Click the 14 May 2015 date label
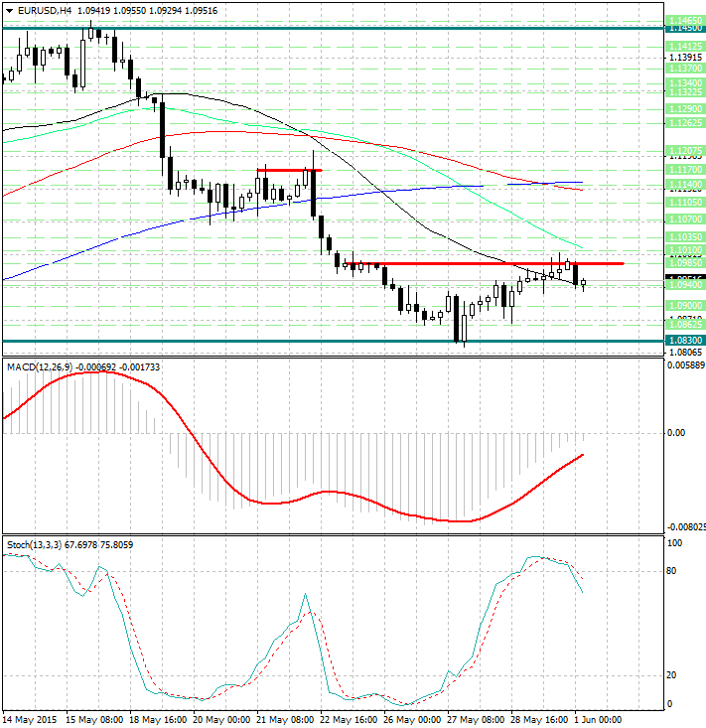This screenshot has height=728, width=706. tap(28, 719)
